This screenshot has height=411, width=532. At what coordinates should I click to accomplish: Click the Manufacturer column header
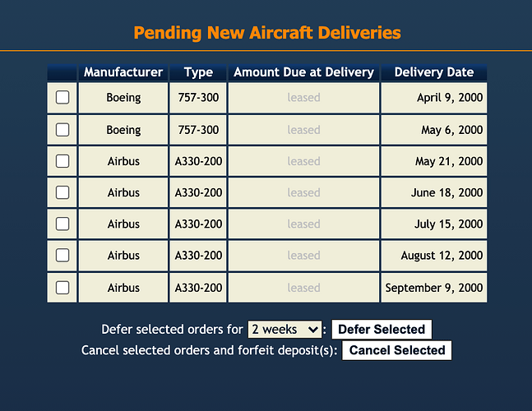point(123,72)
